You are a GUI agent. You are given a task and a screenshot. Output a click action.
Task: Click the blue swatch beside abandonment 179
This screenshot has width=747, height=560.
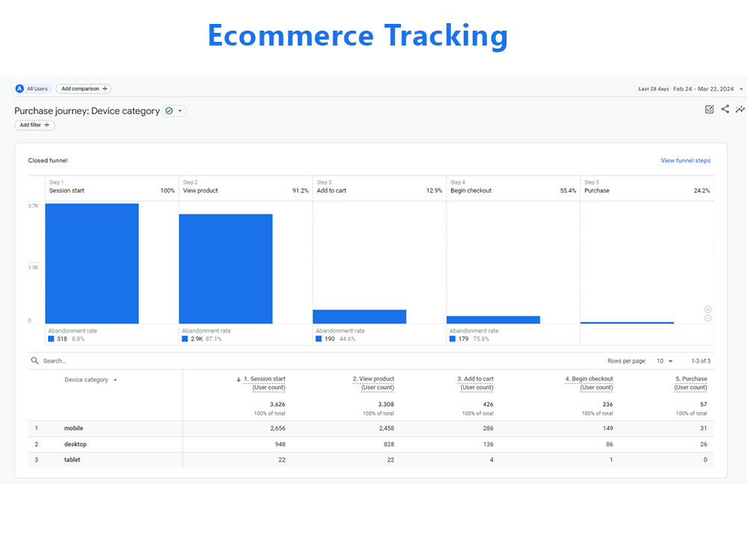[x=453, y=339]
